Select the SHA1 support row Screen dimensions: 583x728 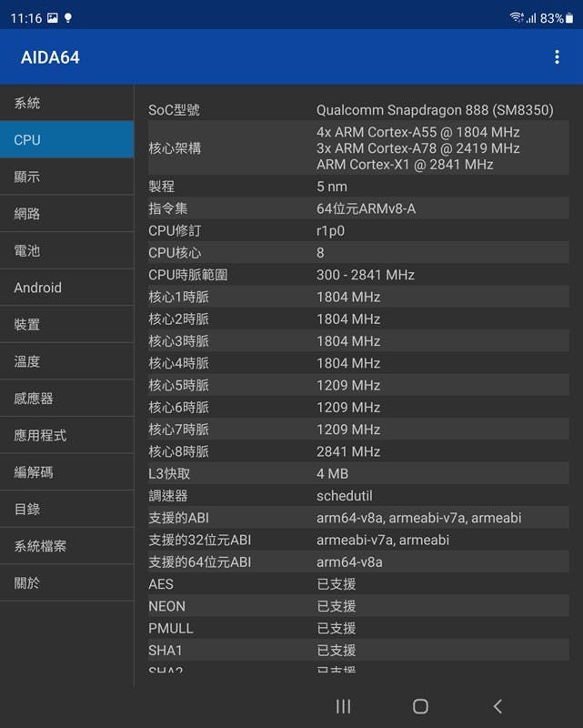pos(358,650)
